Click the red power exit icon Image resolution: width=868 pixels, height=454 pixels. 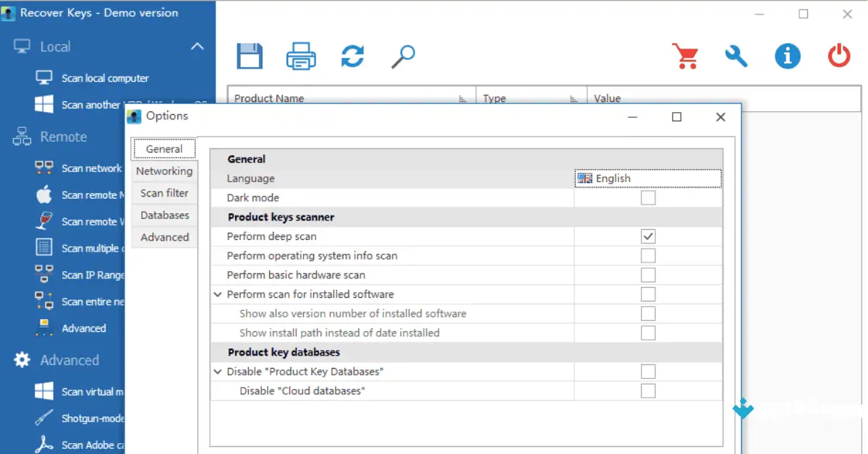point(839,56)
